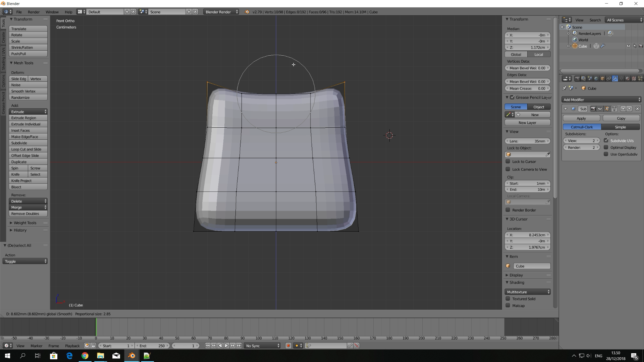Jump to the timeline end frame
644x362 pixels.
point(239,346)
